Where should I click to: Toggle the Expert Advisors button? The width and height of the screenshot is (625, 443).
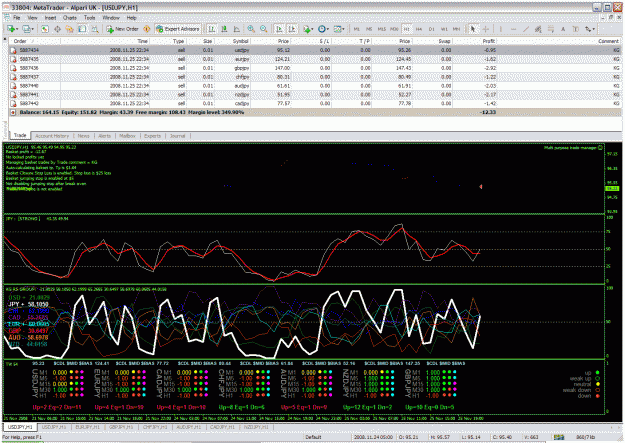pyautogui.click(x=178, y=29)
